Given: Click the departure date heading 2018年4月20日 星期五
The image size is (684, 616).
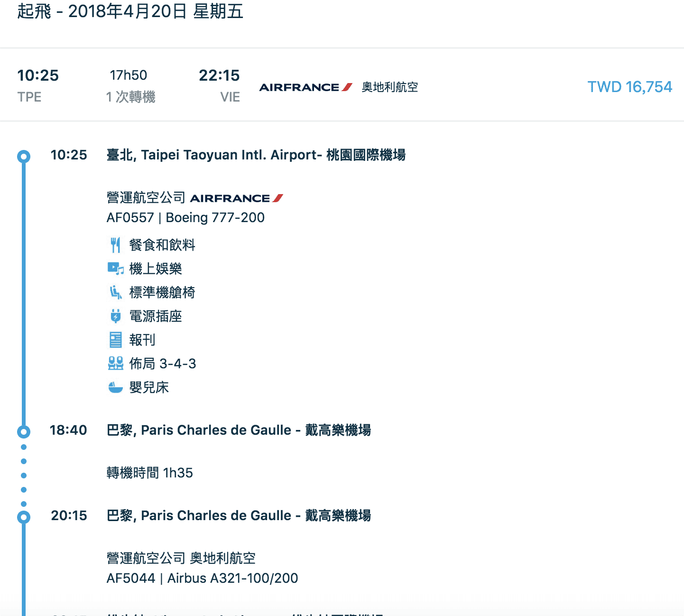Looking at the screenshot, I should [x=156, y=11].
